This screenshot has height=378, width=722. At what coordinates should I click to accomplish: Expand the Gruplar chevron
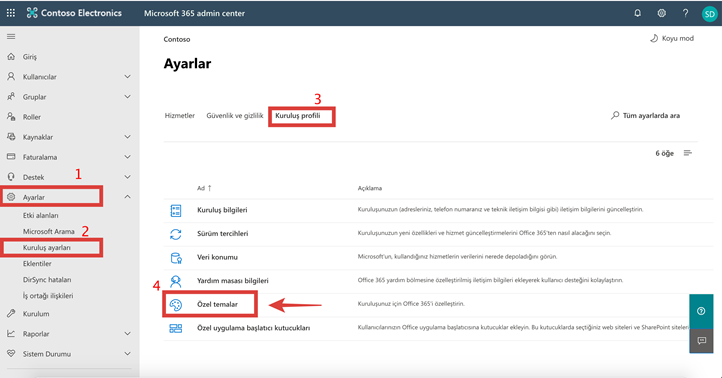[128, 97]
